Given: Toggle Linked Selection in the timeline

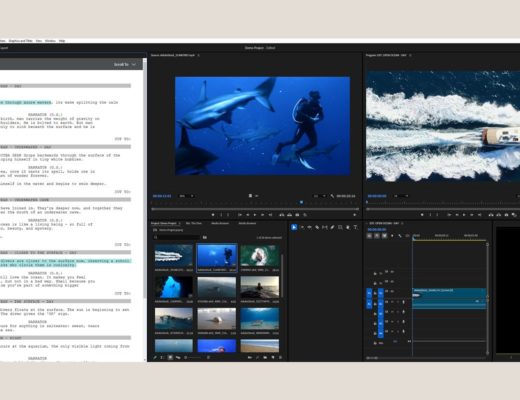Looking at the screenshot, I should click(x=384, y=236).
